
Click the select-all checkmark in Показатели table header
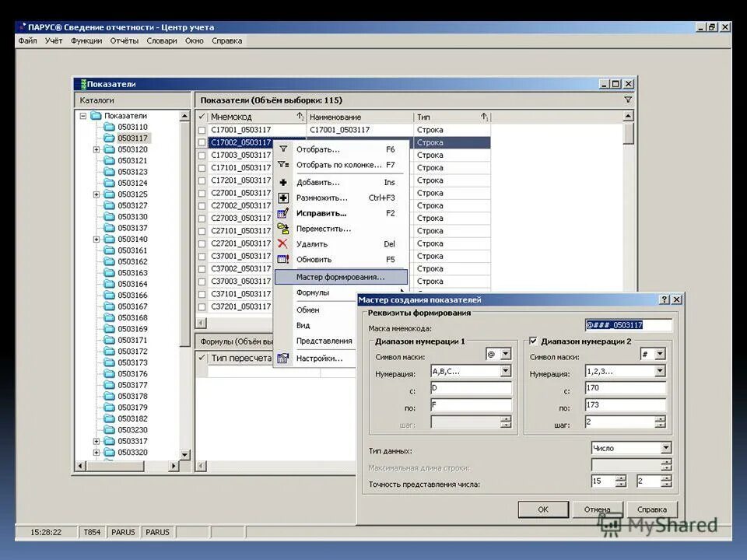point(202,117)
